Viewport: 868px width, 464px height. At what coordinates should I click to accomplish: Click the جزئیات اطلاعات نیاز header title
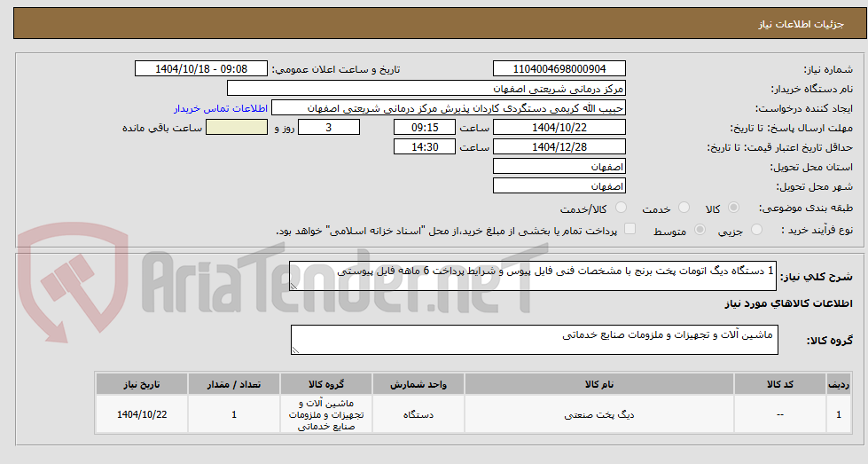(x=801, y=24)
